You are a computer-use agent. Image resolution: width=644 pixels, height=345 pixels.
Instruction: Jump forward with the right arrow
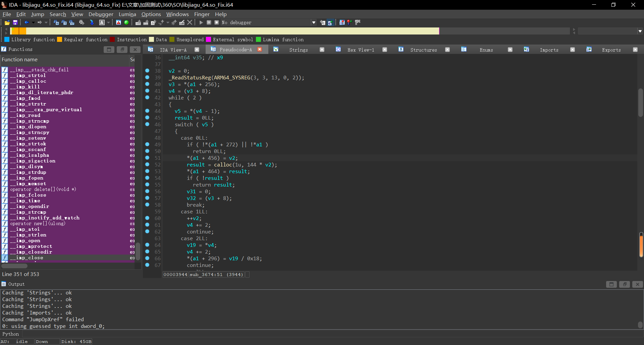40,22
